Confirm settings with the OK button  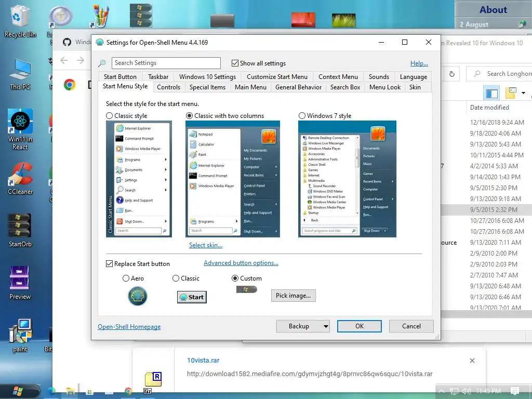tap(360, 326)
